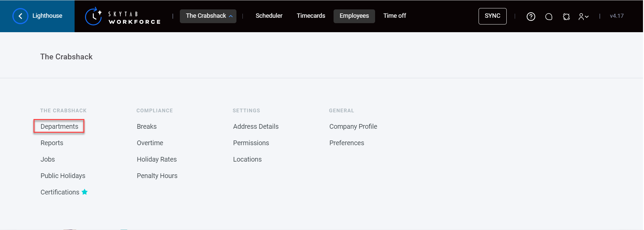The width and height of the screenshot is (644, 230).
Task: Switch to the Timecards tab
Action: [311, 16]
